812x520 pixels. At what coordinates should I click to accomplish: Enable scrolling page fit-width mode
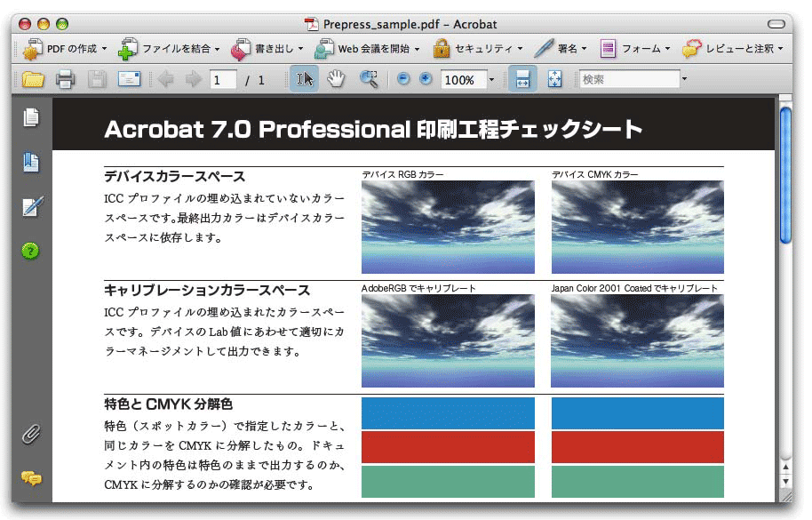pyautogui.click(x=522, y=79)
